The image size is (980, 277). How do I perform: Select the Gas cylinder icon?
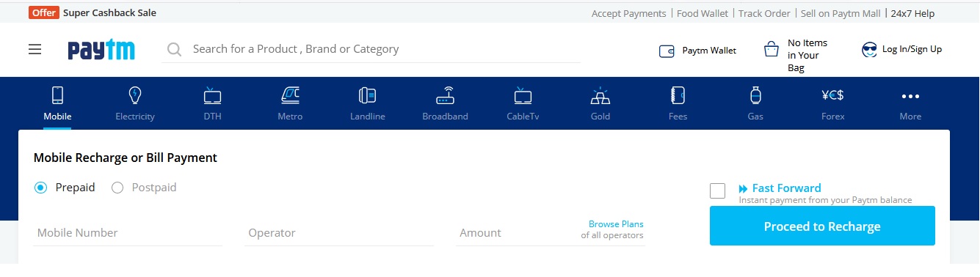click(x=755, y=95)
